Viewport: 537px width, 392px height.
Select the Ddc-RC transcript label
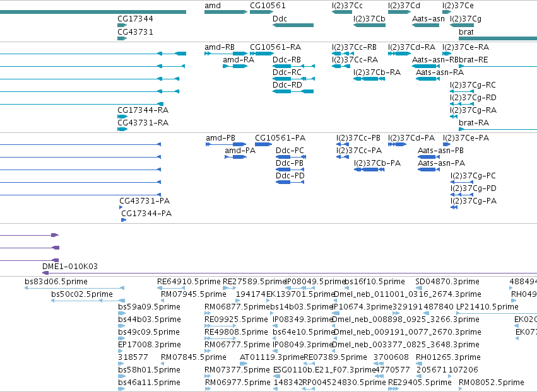pos(287,72)
